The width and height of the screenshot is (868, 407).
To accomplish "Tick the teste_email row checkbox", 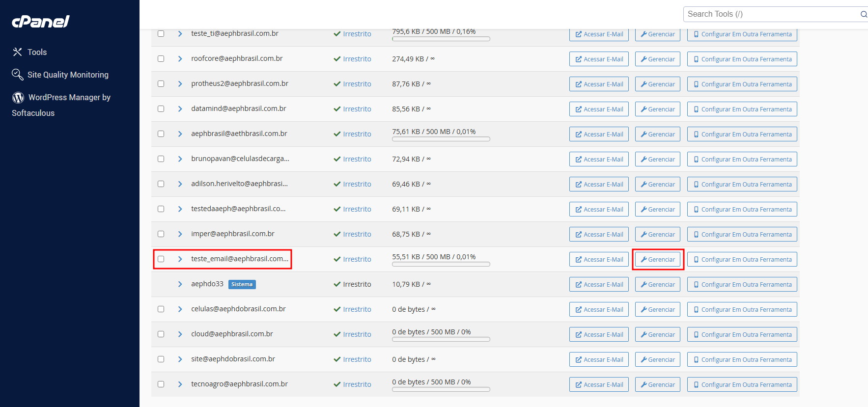I will (161, 259).
